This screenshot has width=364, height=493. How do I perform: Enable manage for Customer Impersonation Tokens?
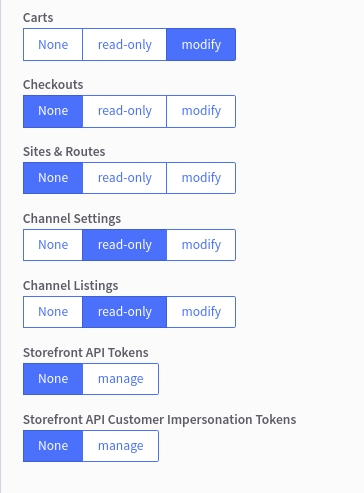(x=120, y=446)
